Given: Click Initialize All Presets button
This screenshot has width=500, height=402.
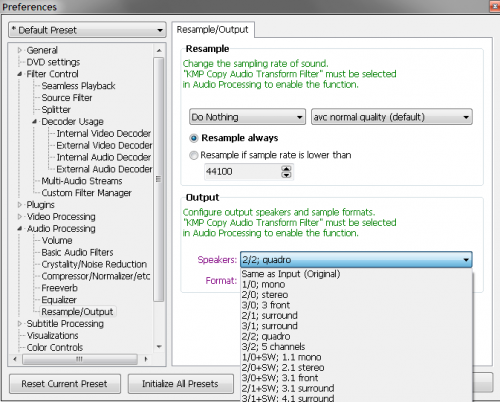Looking at the screenshot, I should click(x=180, y=384).
